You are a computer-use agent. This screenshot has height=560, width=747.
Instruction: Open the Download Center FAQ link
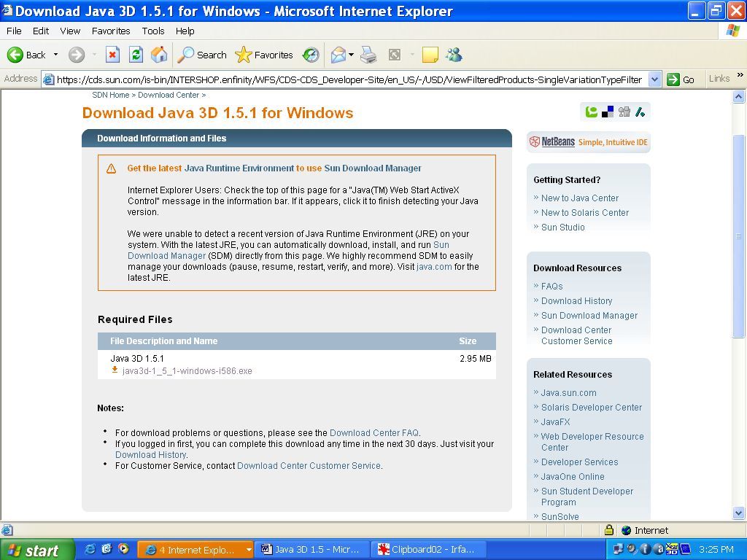point(374,433)
